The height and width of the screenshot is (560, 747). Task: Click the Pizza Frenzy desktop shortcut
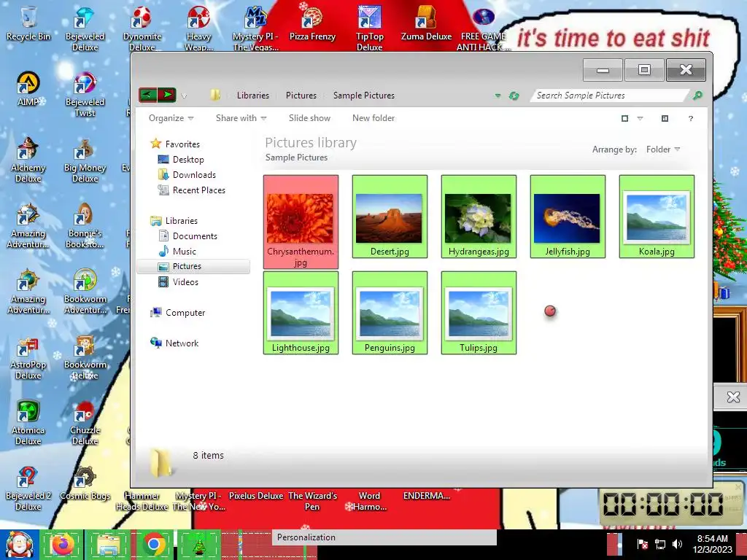click(312, 23)
